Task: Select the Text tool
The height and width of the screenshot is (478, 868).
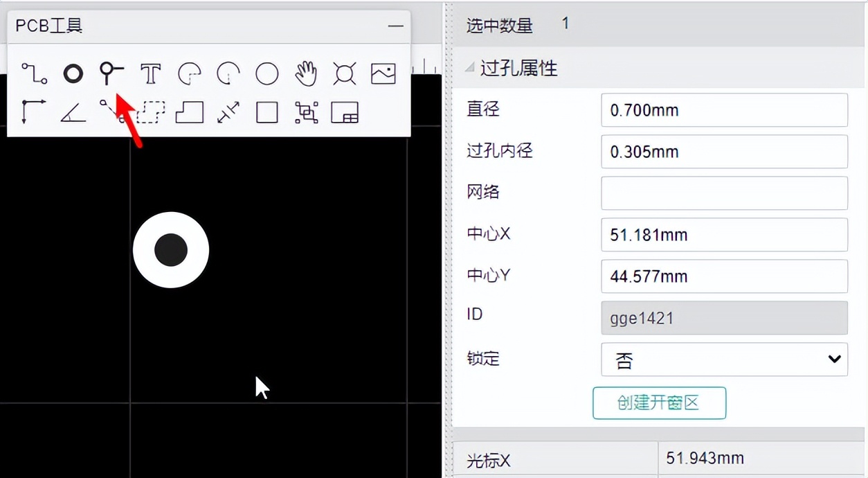Action: click(150, 73)
